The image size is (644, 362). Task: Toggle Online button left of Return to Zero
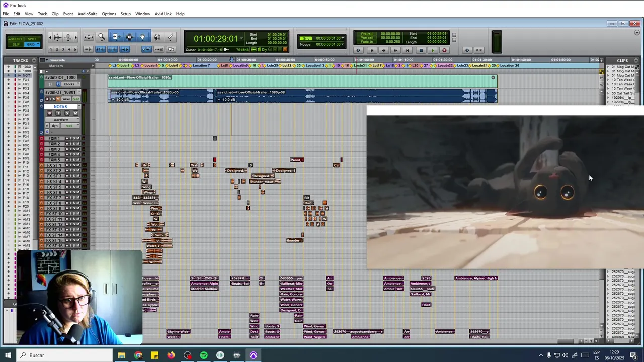coord(358,50)
